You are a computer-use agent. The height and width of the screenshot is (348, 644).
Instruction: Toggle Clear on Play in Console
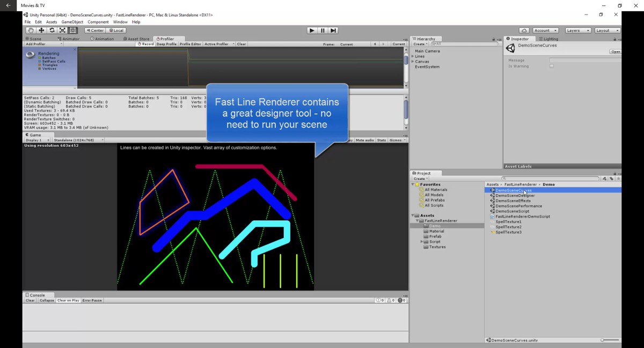pyautogui.click(x=68, y=300)
